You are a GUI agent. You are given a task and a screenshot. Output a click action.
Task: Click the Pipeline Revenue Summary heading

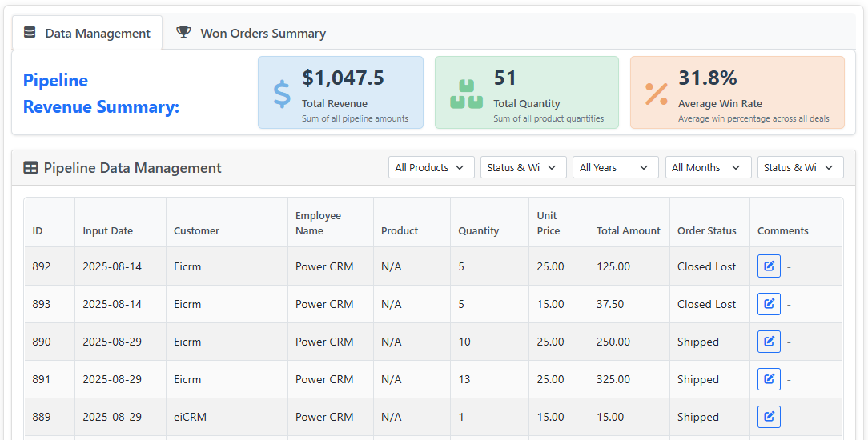[x=102, y=94]
